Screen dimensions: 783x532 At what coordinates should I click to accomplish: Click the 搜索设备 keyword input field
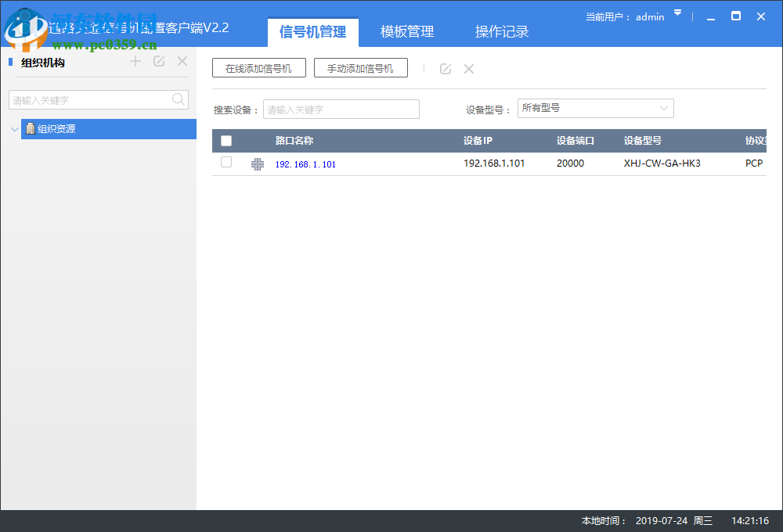[x=341, y=109]
